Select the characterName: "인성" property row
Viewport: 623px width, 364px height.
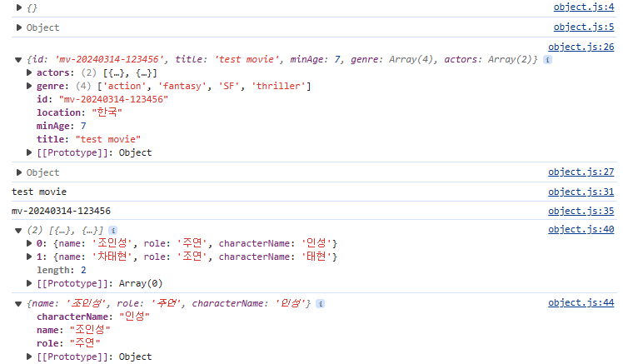[x=93, y=317]
